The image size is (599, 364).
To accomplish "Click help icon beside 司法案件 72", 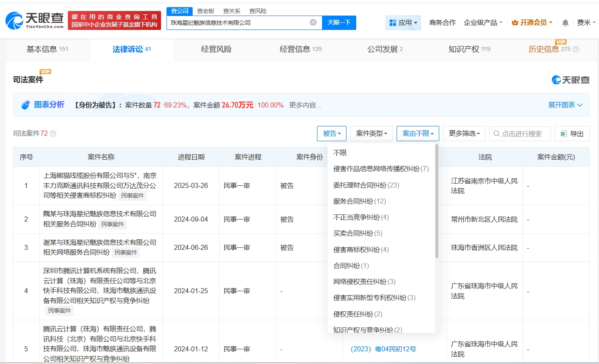I will pos(53,134).
